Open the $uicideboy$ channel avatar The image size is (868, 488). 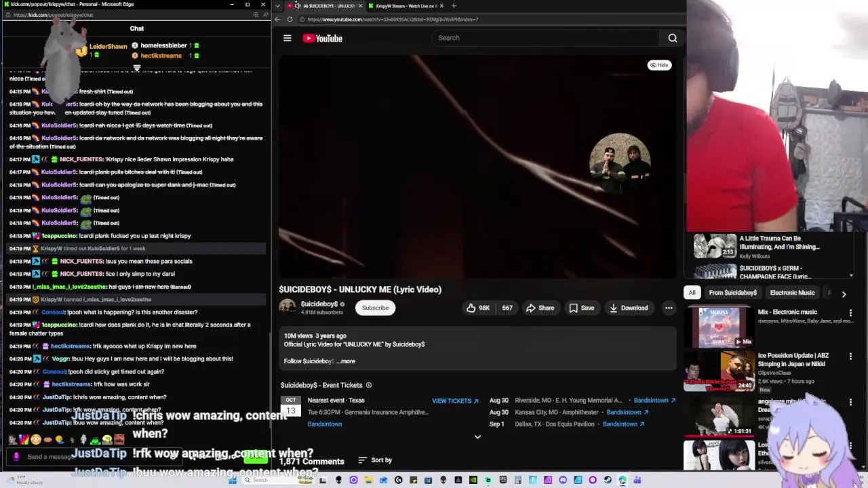(x=288, y=307)
